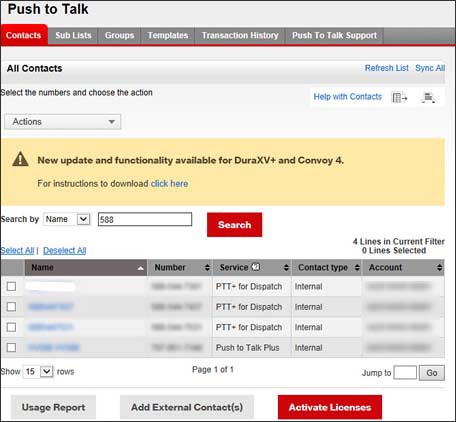Switch to the Contacts tab
The height and width of the screenshot is (422, 456).
[23, 35]
